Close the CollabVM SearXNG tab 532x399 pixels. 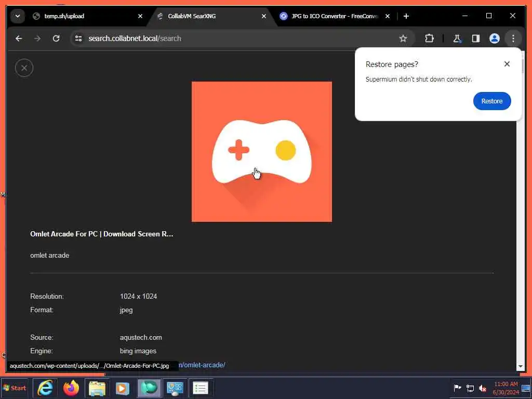point(263,16)
